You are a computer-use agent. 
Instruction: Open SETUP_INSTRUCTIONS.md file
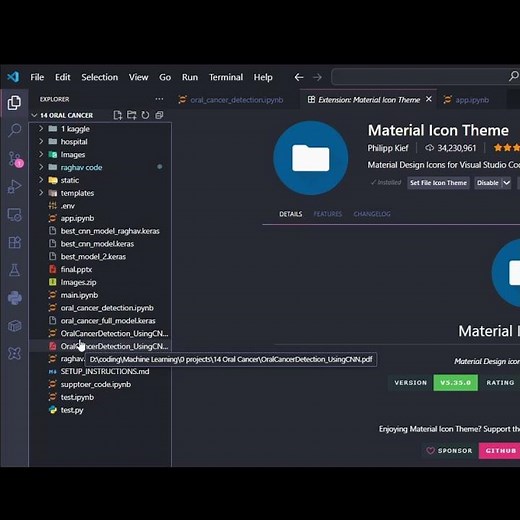[x=100, y=372]
